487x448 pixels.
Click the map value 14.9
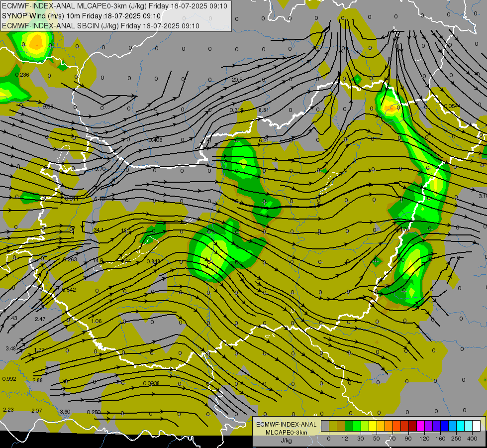coord(98,260)
